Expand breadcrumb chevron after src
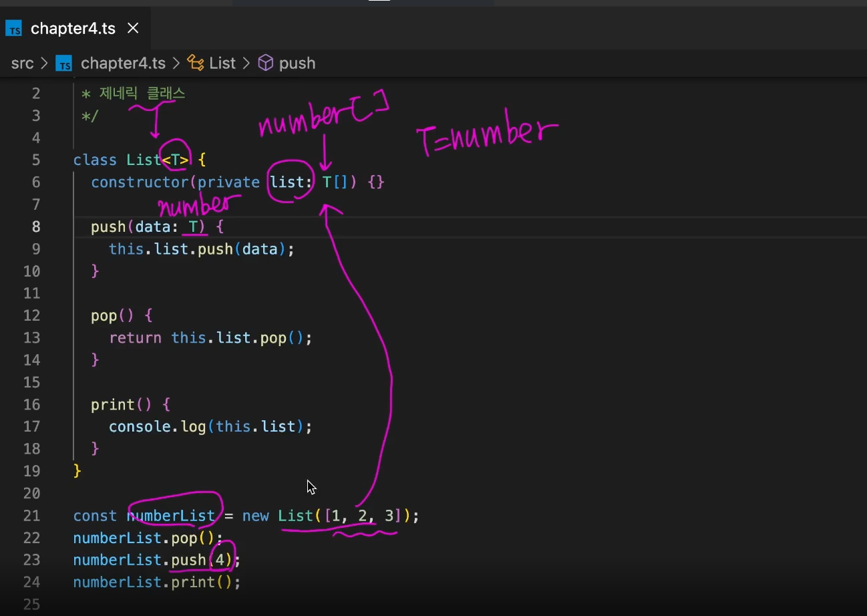 (x=45, y=63)
